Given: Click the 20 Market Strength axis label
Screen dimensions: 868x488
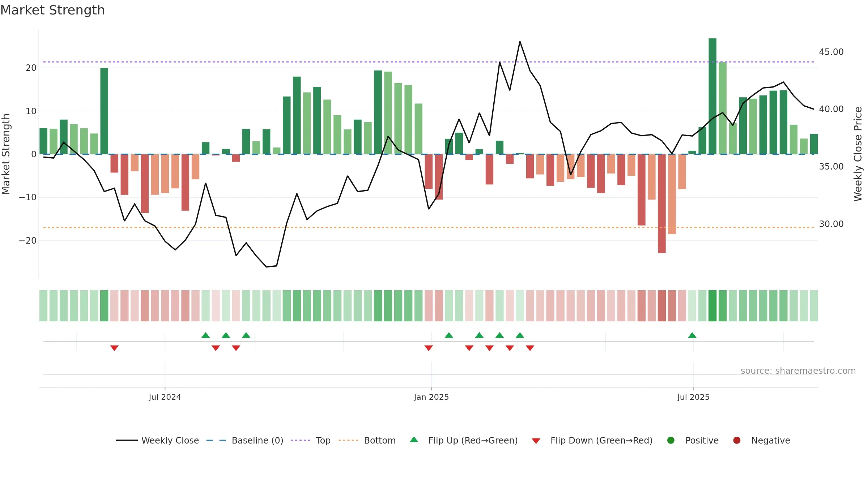Looking at the screenshot, I should pos(31,68).
